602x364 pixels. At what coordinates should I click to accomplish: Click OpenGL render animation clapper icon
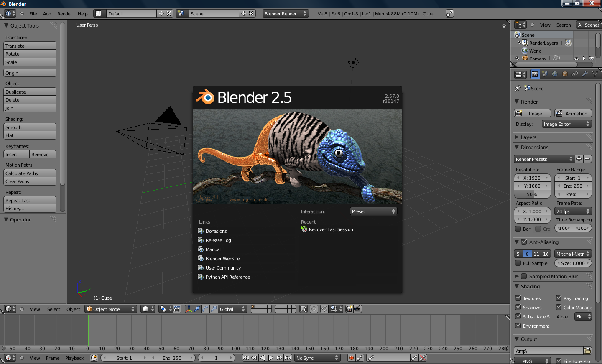point(357,309)
